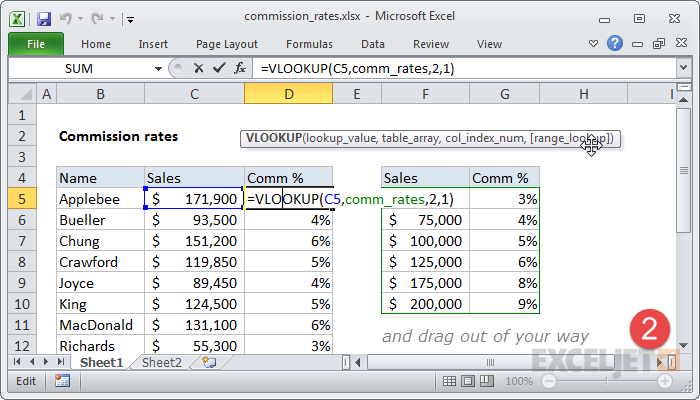Switch to the Insert ribbon tab
This screenshot has height=400, width=700.
[153, 44]
